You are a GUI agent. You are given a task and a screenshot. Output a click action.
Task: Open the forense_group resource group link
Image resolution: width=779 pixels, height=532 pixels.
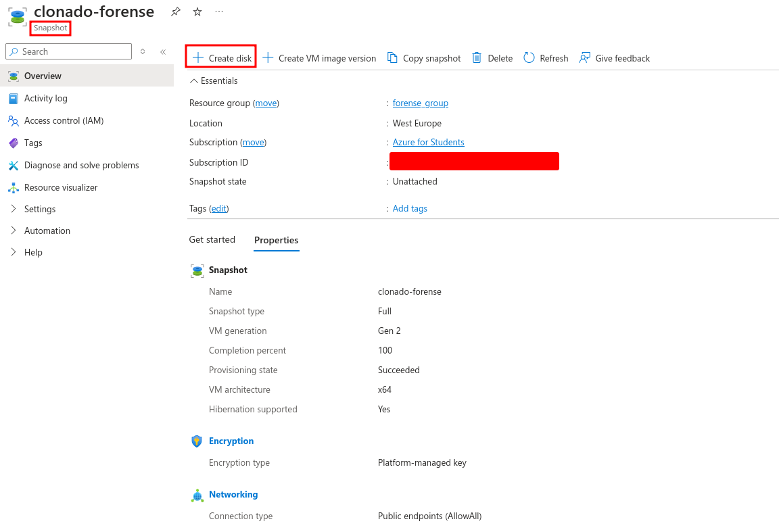pyautogui.click(x=421, y=103)
